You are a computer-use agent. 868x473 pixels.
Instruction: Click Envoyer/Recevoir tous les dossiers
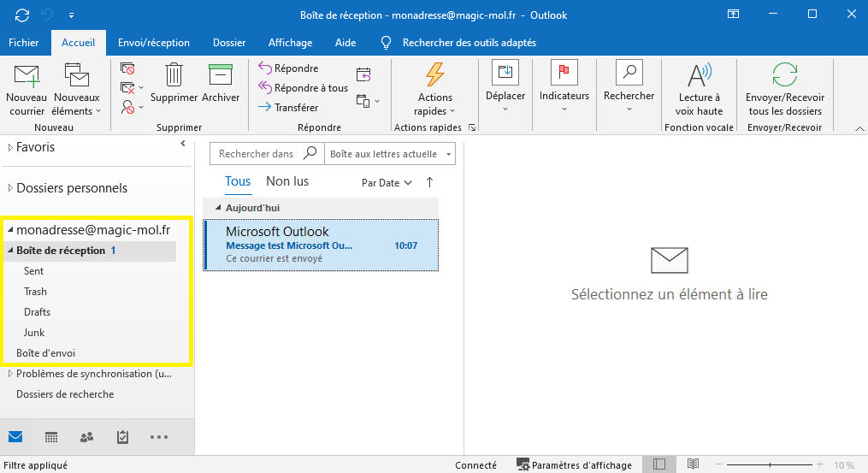tap(785, 89)
